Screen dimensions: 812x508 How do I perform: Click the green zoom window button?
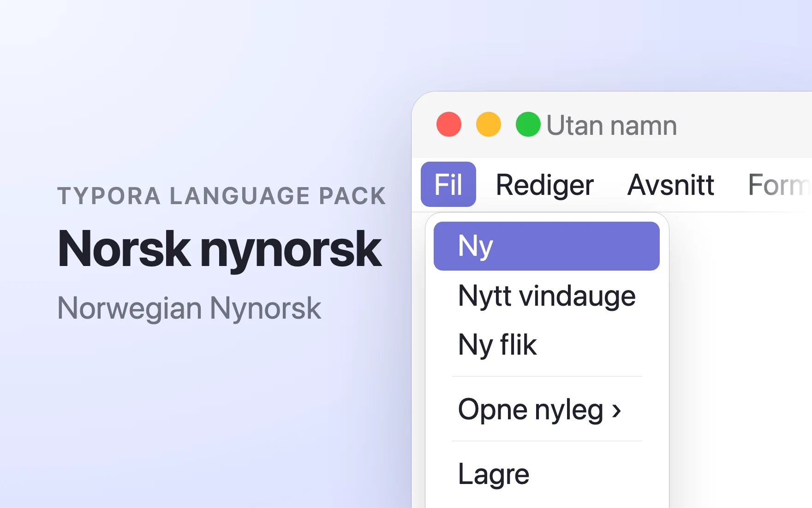tap(528, 124)
